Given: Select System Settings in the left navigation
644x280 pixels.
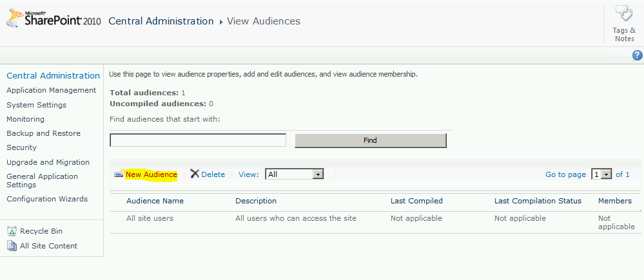Looking at the screenshot, I should point(36,105).
